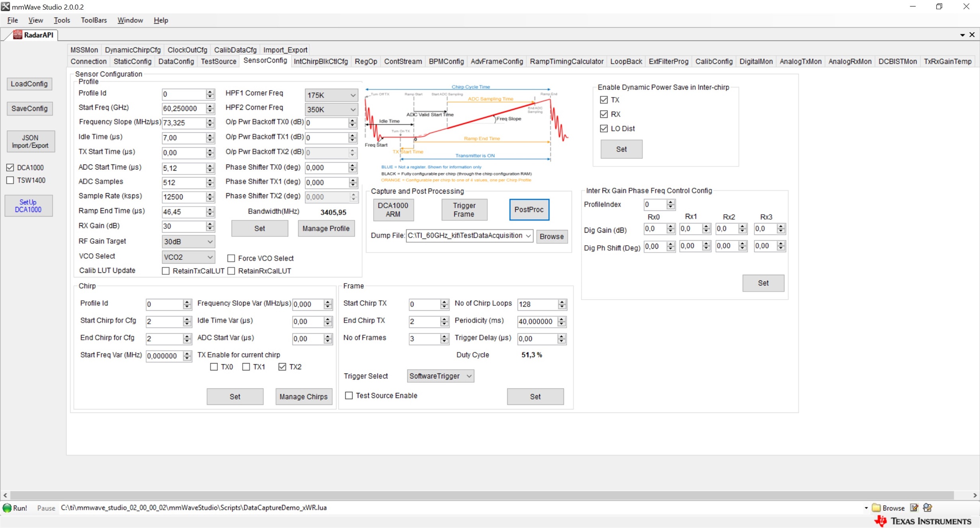This screenshot has width=980, height=528.
Task: Open the ToolBars menu
Action: point(94,20)
